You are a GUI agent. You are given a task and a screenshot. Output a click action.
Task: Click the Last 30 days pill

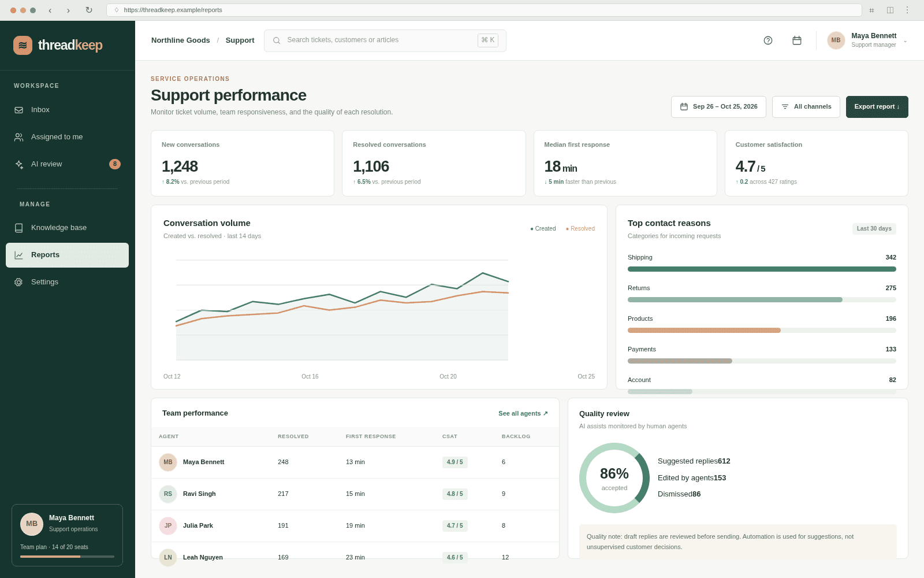click(874, 229)
